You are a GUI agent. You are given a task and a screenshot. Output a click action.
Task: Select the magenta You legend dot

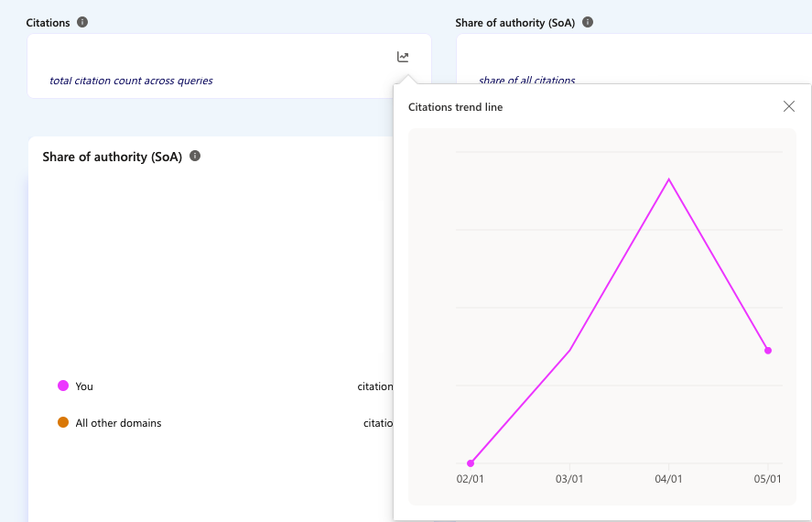[x=63, y=386]
